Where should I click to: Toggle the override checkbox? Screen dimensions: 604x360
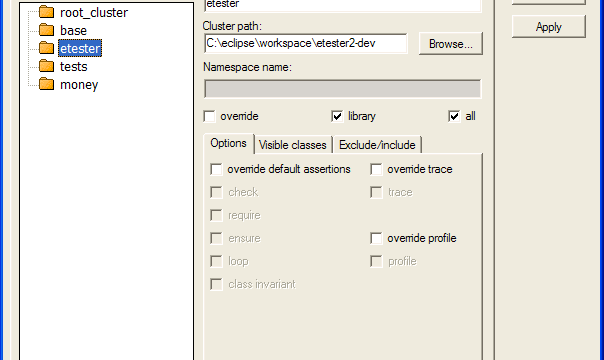click(x=210, y=116)
